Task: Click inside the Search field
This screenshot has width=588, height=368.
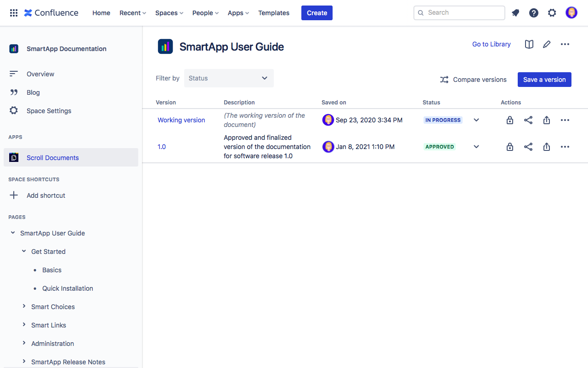Action: (x=459, y=12)
